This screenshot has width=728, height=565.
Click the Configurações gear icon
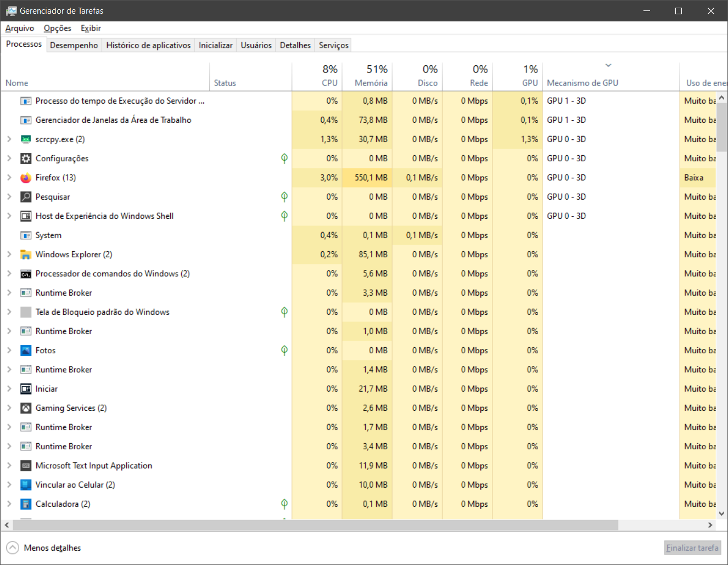point(26,159)
